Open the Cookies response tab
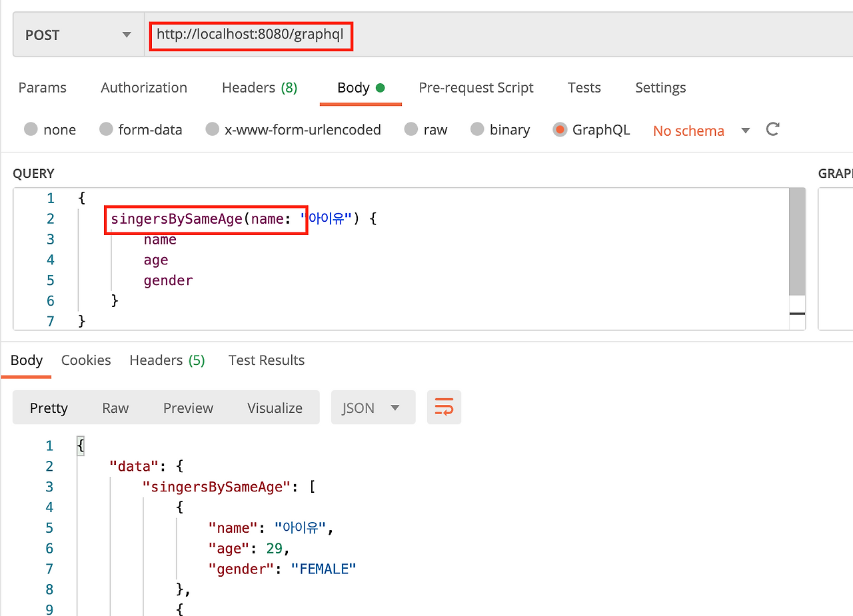This screenshot has width=853, height=616. 86,360
